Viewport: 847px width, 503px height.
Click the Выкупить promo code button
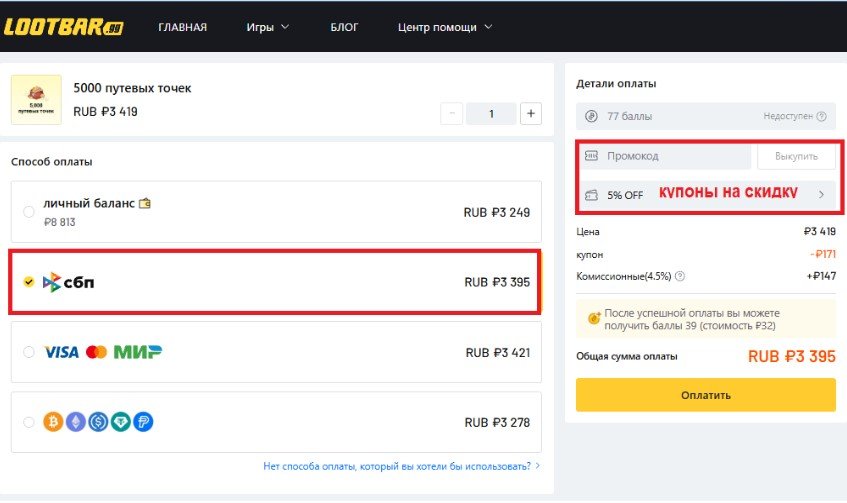(796, 156)
